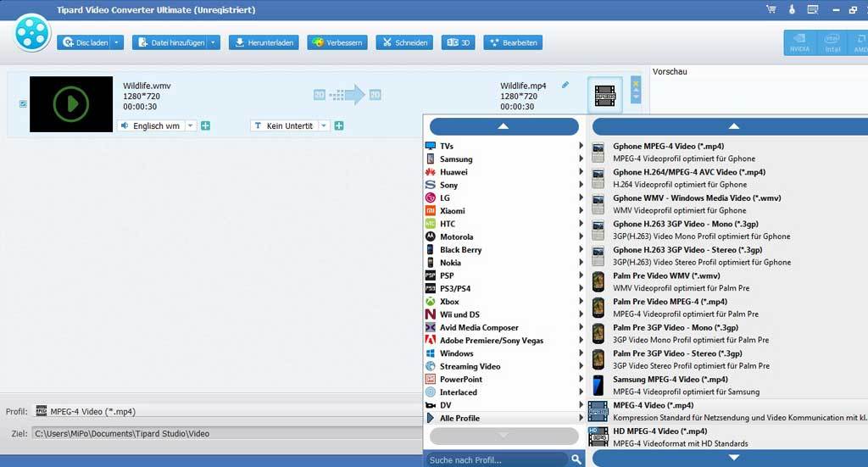Open the Xiaomi device category

[x=504, y=211]
